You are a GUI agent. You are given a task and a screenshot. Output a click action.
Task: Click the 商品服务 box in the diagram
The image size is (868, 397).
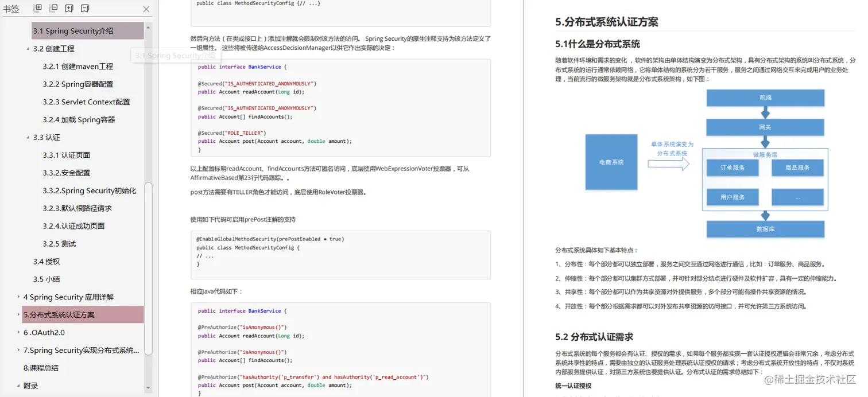[x=798, y=168]
